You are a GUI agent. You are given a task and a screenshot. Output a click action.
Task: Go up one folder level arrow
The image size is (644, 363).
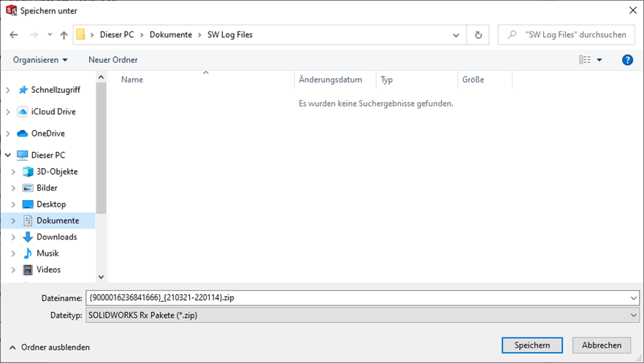(x=64, y=35)
